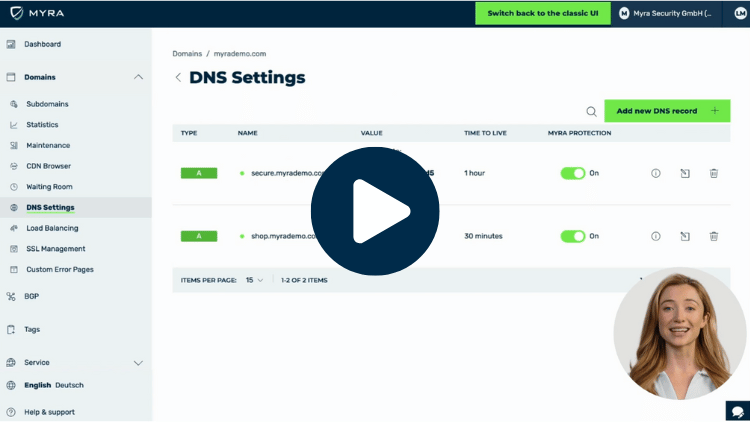
Task: Open the DNS record search
Action: point(591,111)
